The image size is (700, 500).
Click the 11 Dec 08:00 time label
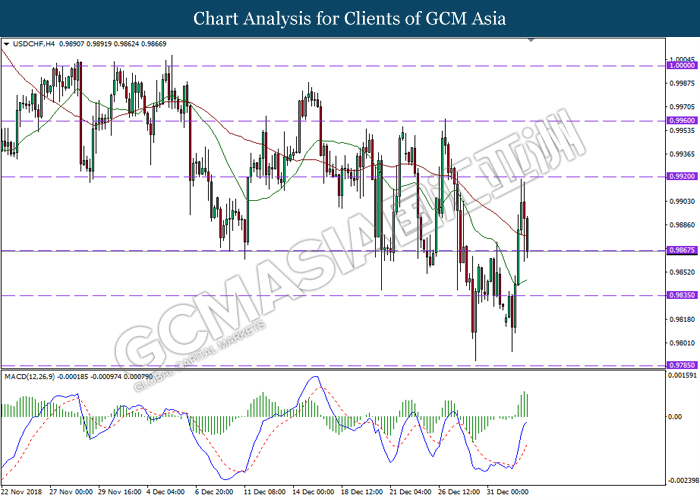point(265,492)
